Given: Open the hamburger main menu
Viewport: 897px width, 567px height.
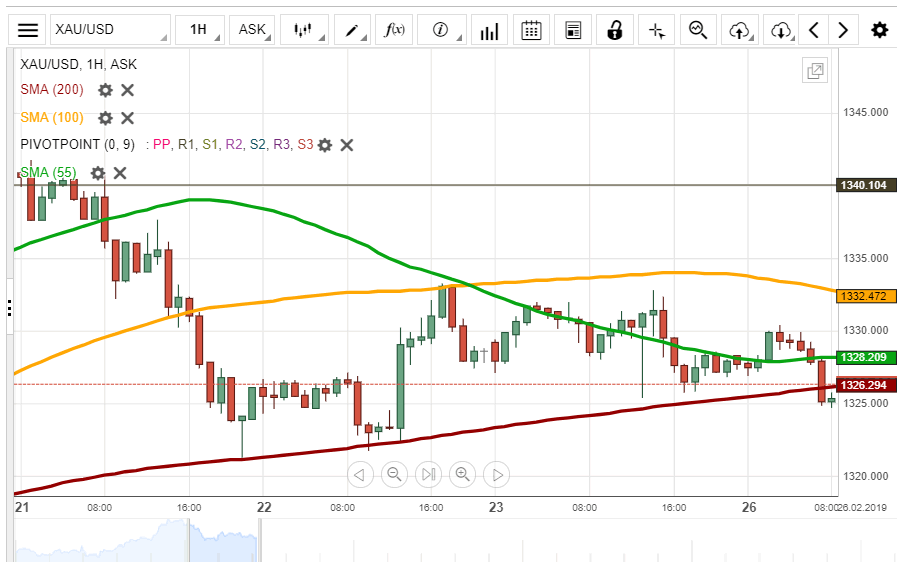Looking at the screenshot, I should coord(27,30).
